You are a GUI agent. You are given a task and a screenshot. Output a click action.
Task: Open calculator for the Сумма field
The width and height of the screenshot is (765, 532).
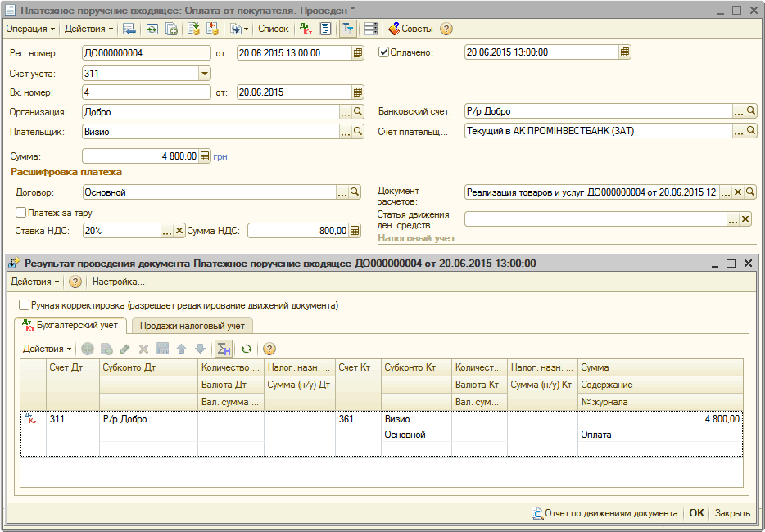point(205,156)
